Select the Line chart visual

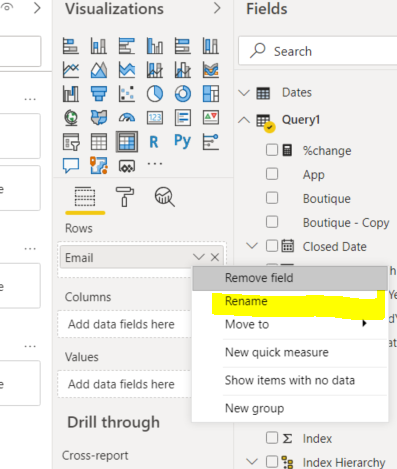[71, 70]
